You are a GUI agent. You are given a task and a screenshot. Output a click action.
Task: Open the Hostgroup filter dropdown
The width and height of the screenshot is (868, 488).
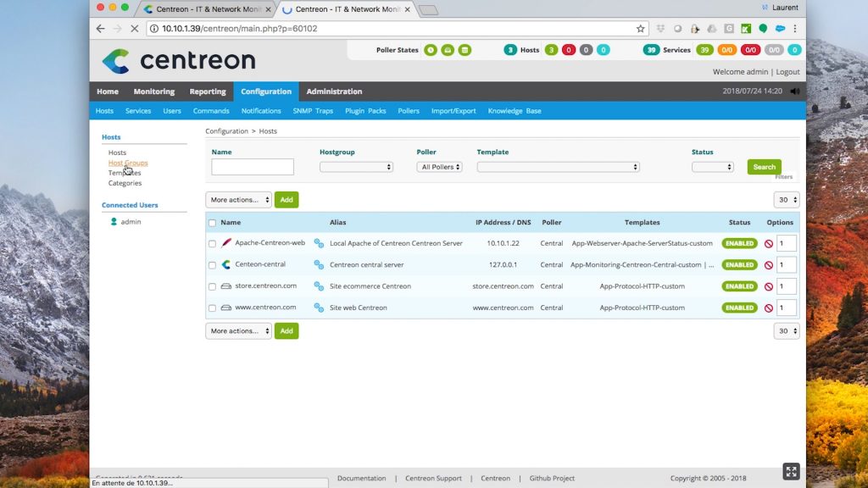click(x=356, y=167)
